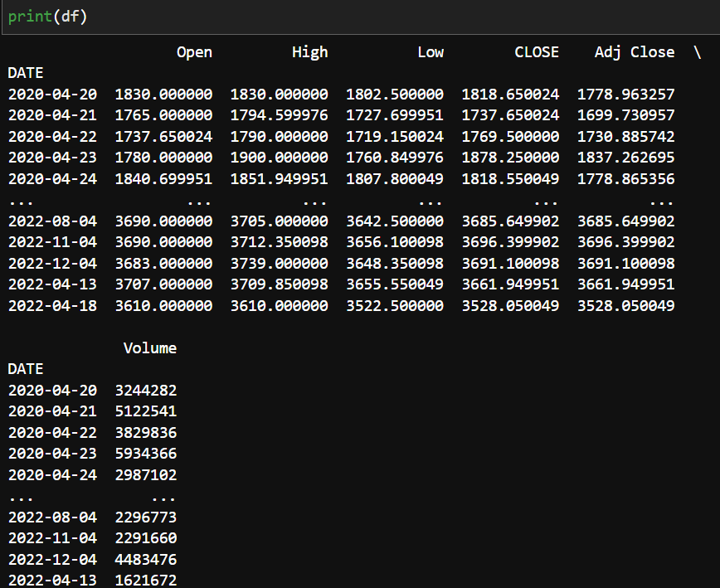Click the line-continuation backslash after Adj Close
The height and width of the screenshot is (588, 720).
point(697,51)
